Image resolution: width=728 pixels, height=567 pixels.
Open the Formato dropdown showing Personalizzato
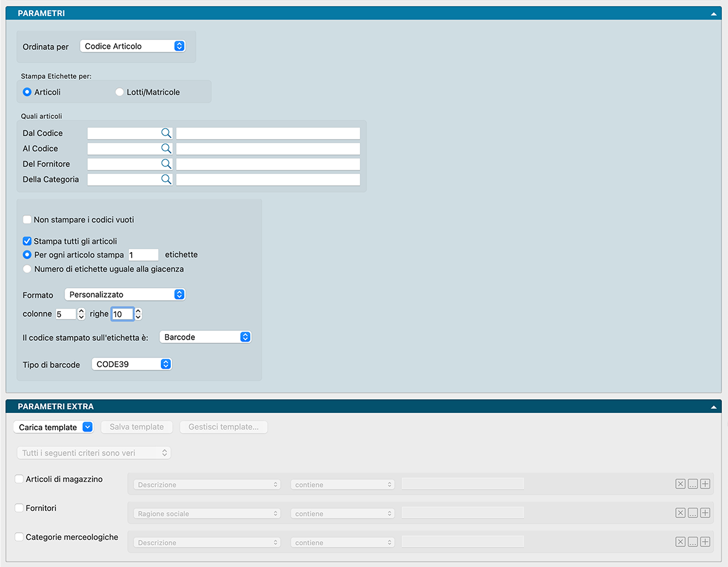tap(125, 295)
